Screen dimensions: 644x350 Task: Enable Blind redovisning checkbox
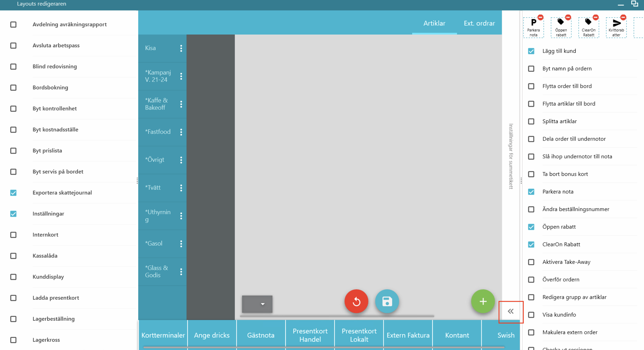click(x=13, y=67)
